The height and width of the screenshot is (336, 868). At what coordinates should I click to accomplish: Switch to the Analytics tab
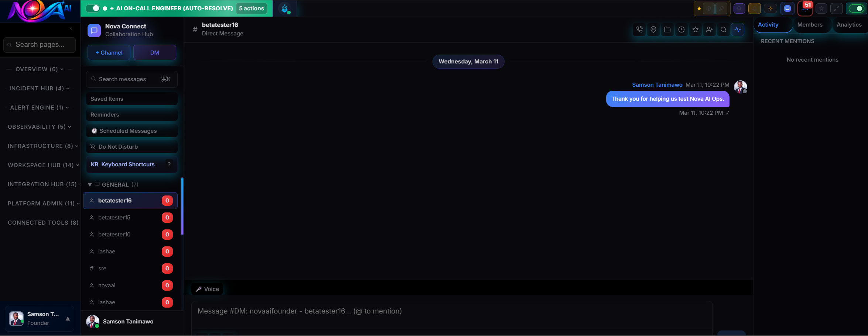point(849,25)
